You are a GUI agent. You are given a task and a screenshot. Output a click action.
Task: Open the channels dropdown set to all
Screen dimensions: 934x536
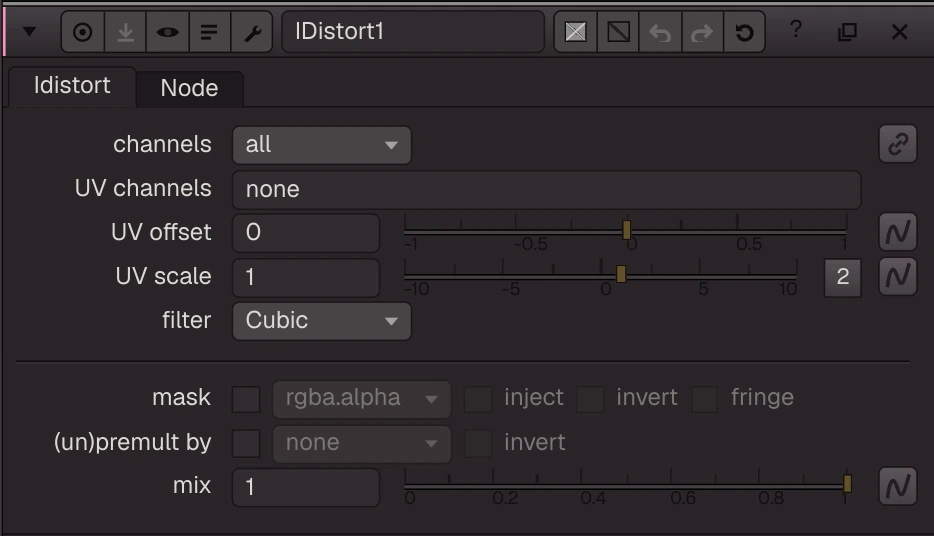[322, 145]
